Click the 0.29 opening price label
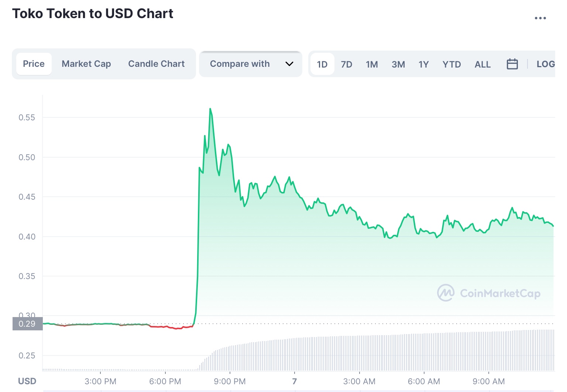The width and height of the screenshot is (567, 392). point(27,324)
